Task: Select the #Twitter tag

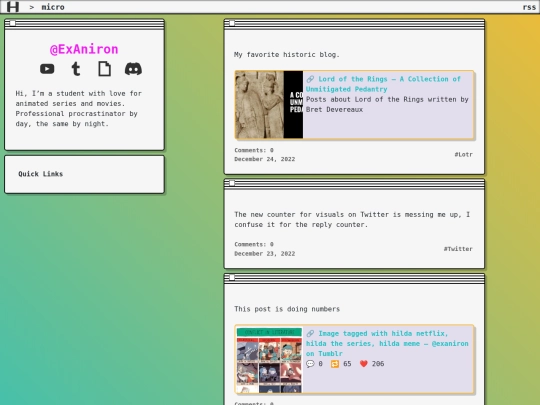Action: [x=458, y=249]
